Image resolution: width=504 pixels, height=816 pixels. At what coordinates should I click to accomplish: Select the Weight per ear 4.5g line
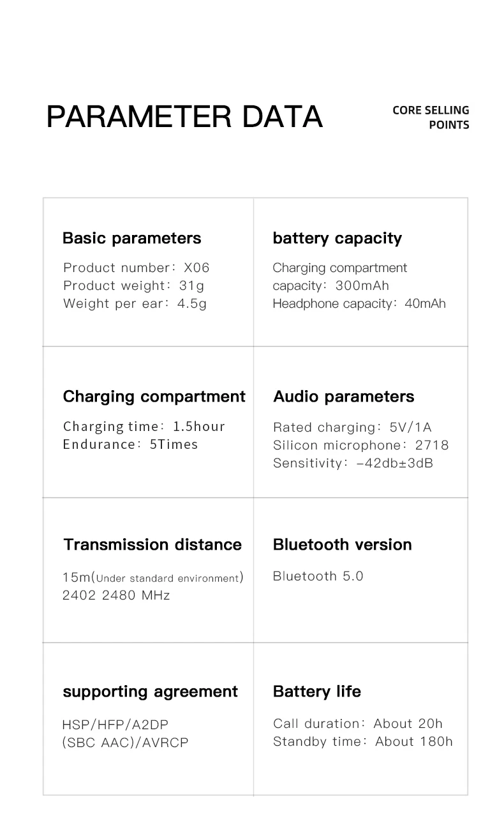click(135, 303)
